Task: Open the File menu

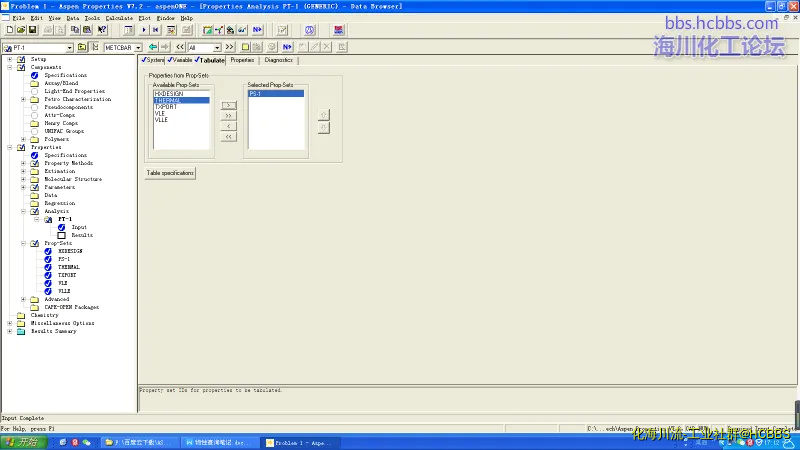Action: [18, 18]
